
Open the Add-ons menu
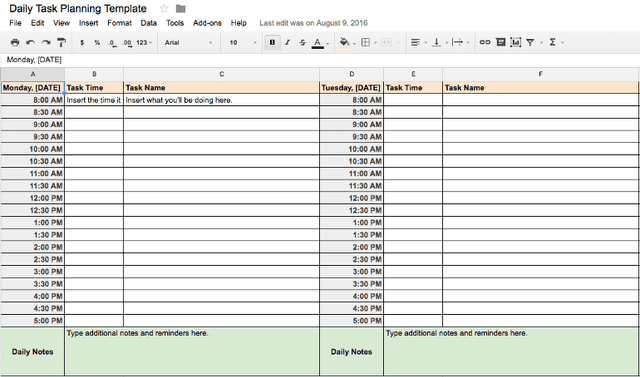tap(207, 23)
